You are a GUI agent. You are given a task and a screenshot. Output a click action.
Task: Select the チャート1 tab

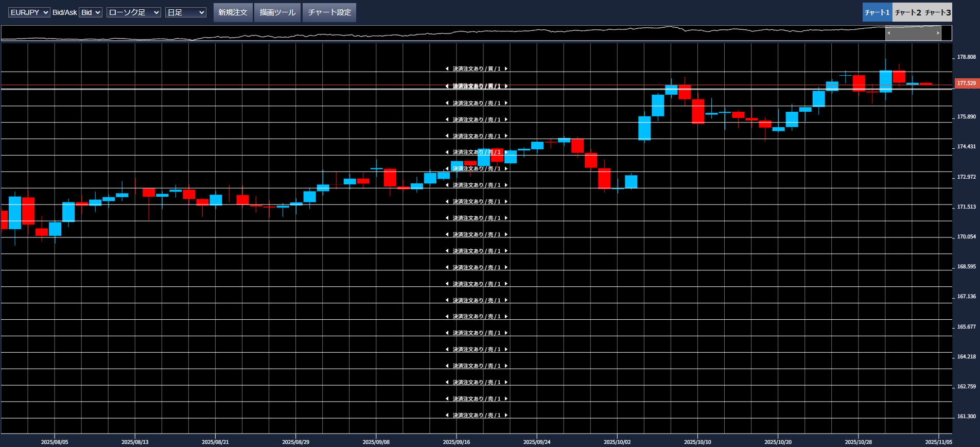point(877,12)
